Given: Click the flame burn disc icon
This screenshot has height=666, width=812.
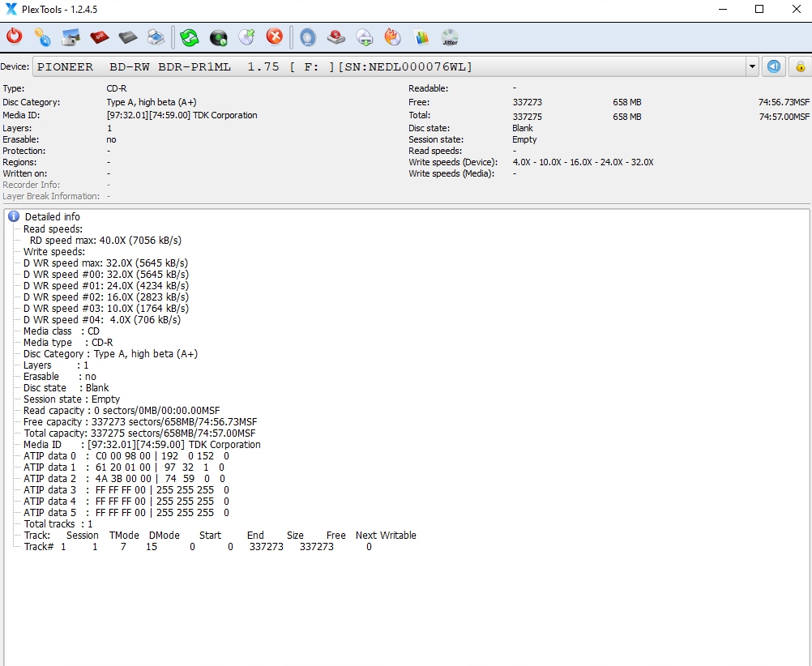Looking at the screenshot, I should [392, 36].
